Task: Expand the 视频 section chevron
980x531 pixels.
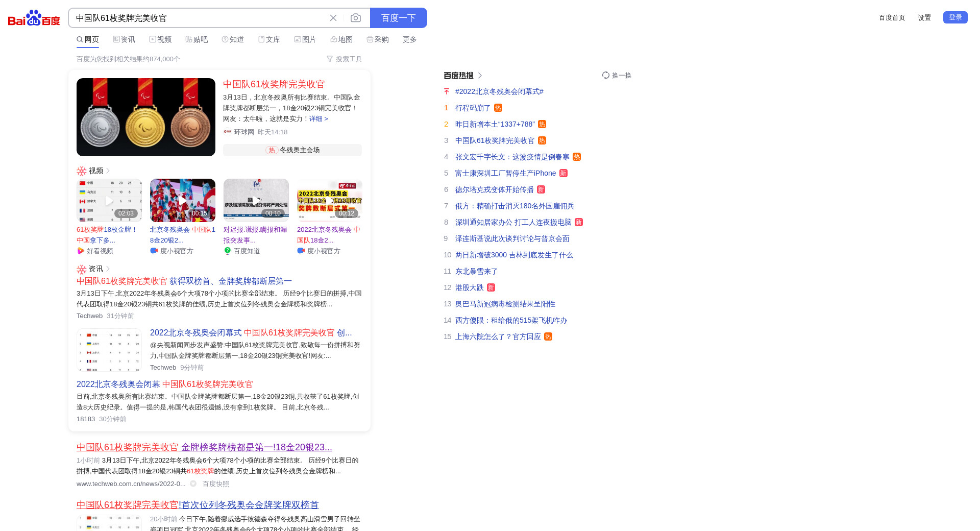Action: click(108, 171)
